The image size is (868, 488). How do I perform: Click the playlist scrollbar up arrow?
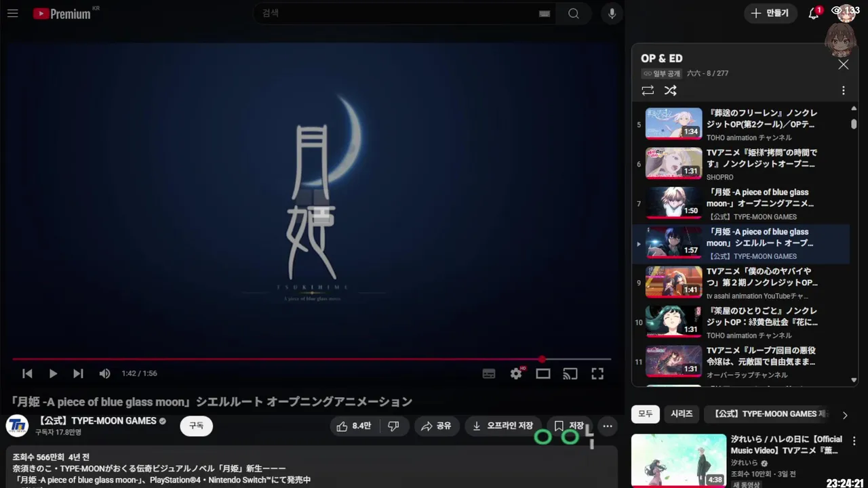854,108
